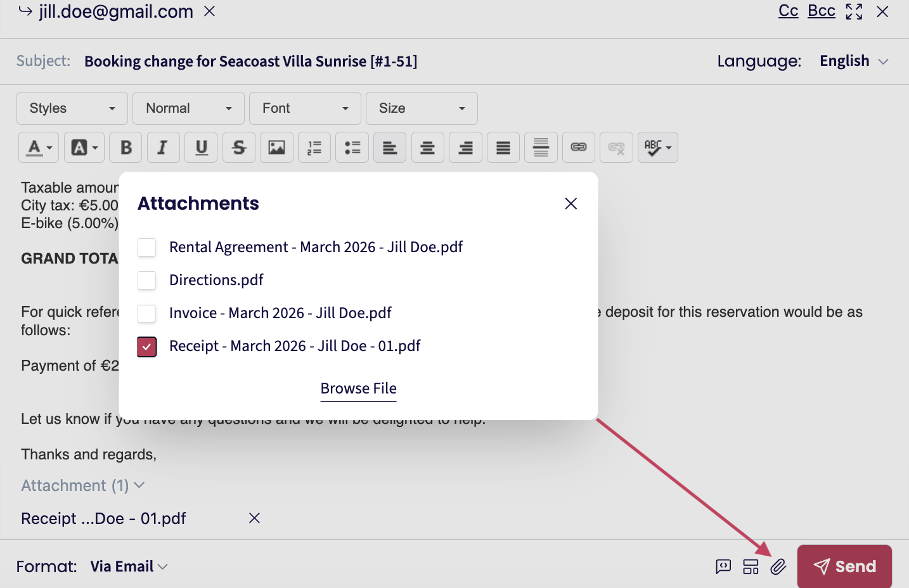Image resolution: width=909 pixels, height=588 pixels.
Task: Edit the Subject field text
Action: pos(251,61)
